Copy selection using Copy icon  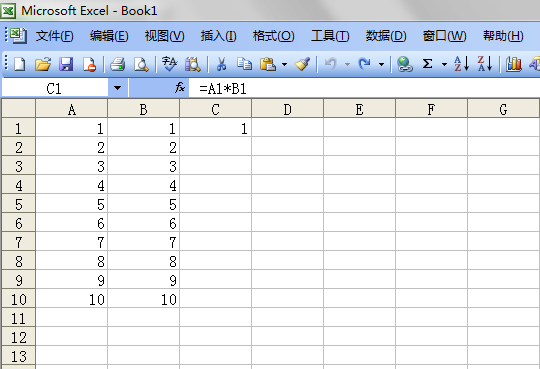click(x=245, y=64)
